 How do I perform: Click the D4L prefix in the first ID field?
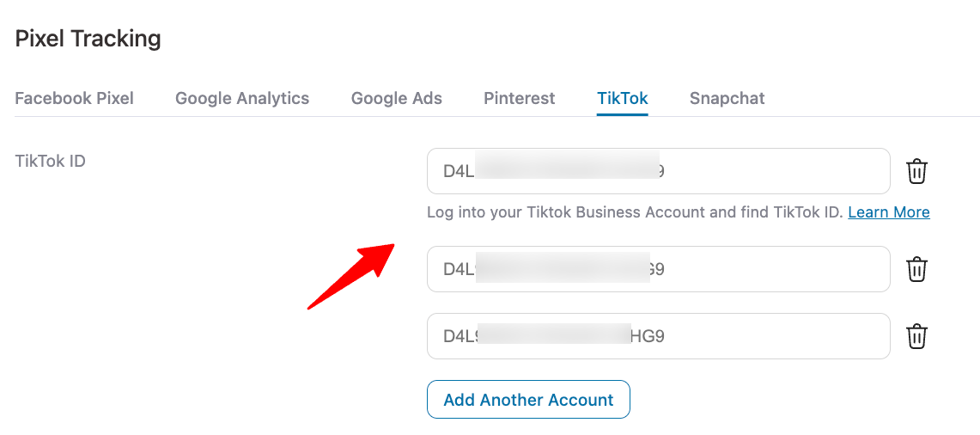[460, 171]
